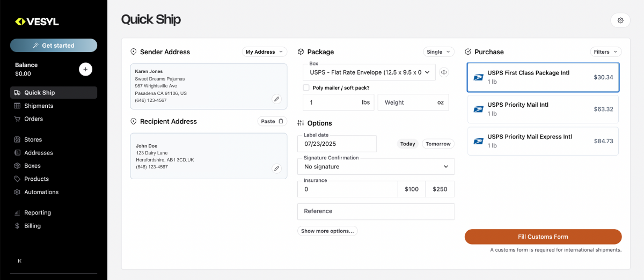Open the My Address dropdown
The image size is (644, 280).
click(265, 52)
